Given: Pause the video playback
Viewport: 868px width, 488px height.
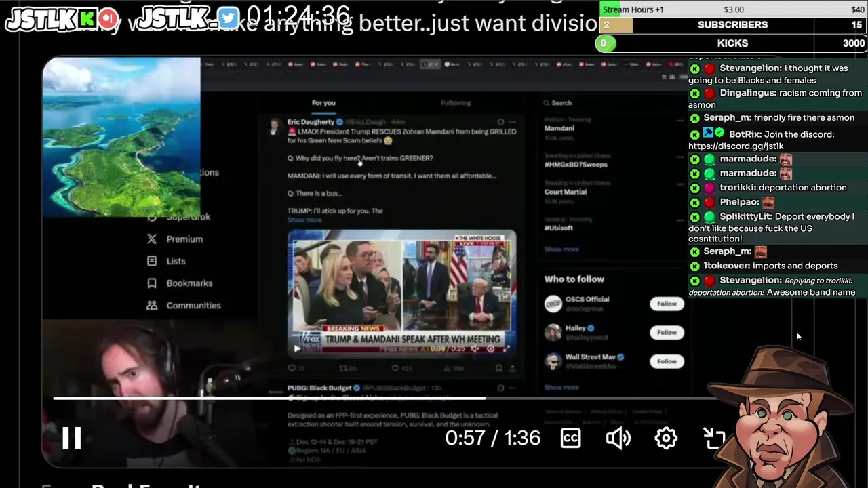Looking at the screenshot, I should [x=72, y=439].
